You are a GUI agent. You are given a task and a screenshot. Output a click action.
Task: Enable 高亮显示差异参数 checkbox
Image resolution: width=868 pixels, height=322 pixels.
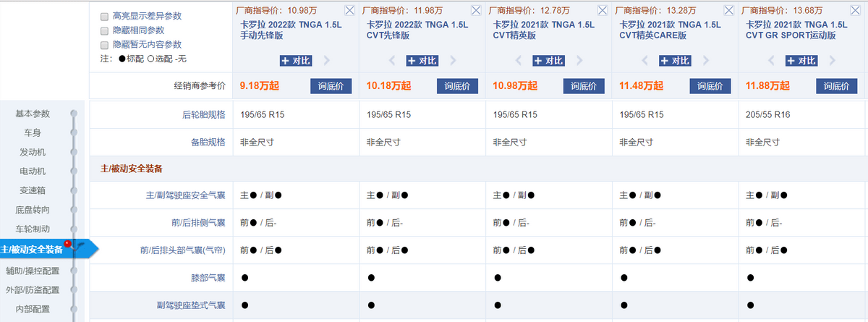(x=105, y=16)
